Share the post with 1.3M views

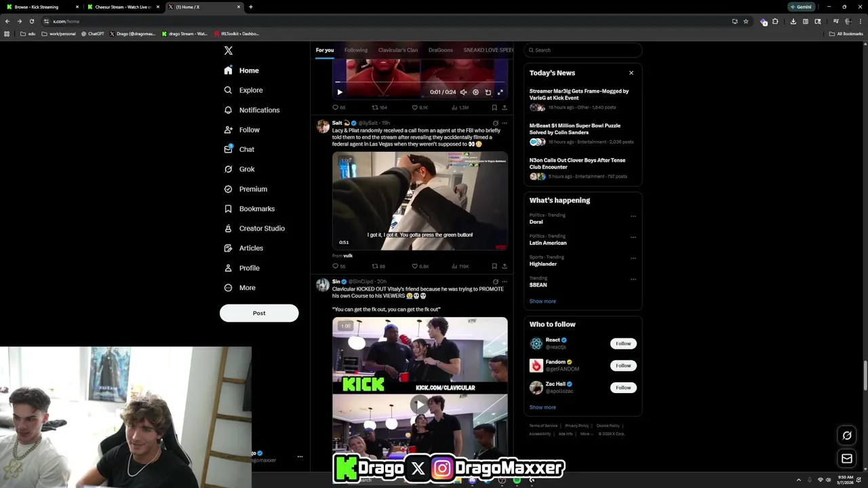504,107
